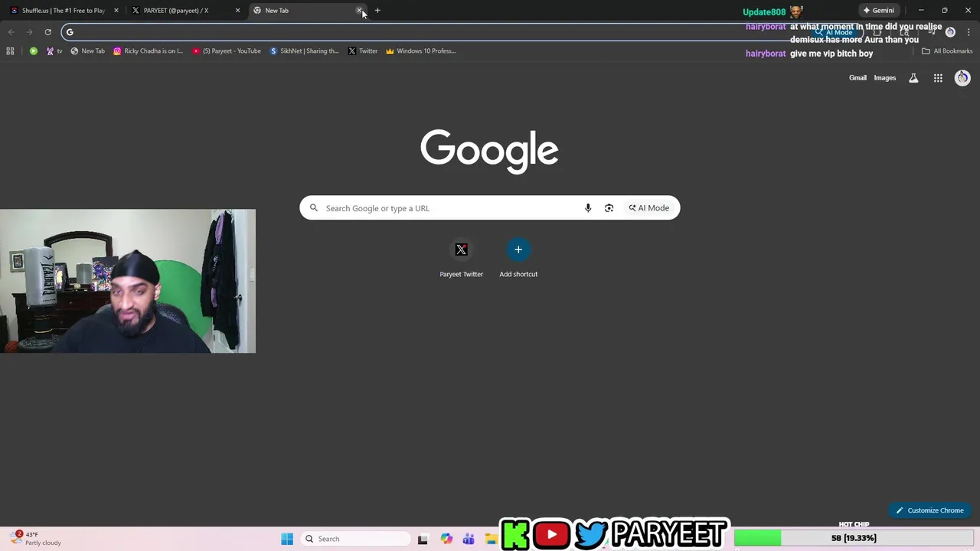Click the Windows taskbar Search box

pyautogui.click(x=356, y=539)
